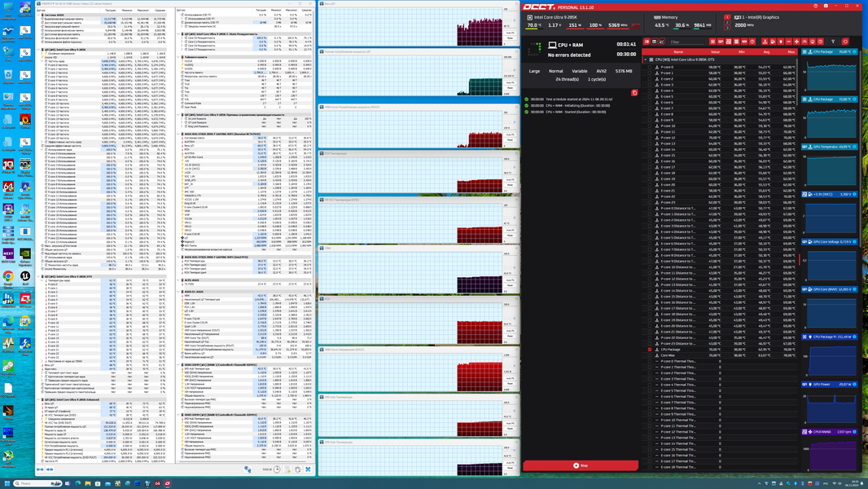Tick the P-core 0 checkbox in OCCT table

(x=649, y=67)
